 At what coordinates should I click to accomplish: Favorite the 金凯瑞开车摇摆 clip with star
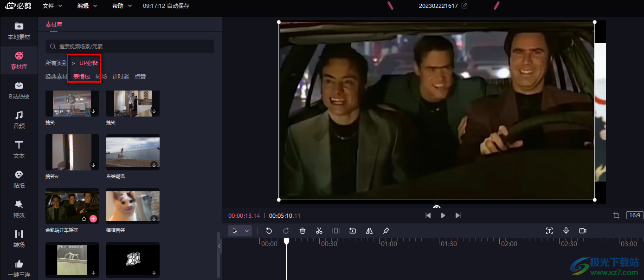click(x=84, y=218)
